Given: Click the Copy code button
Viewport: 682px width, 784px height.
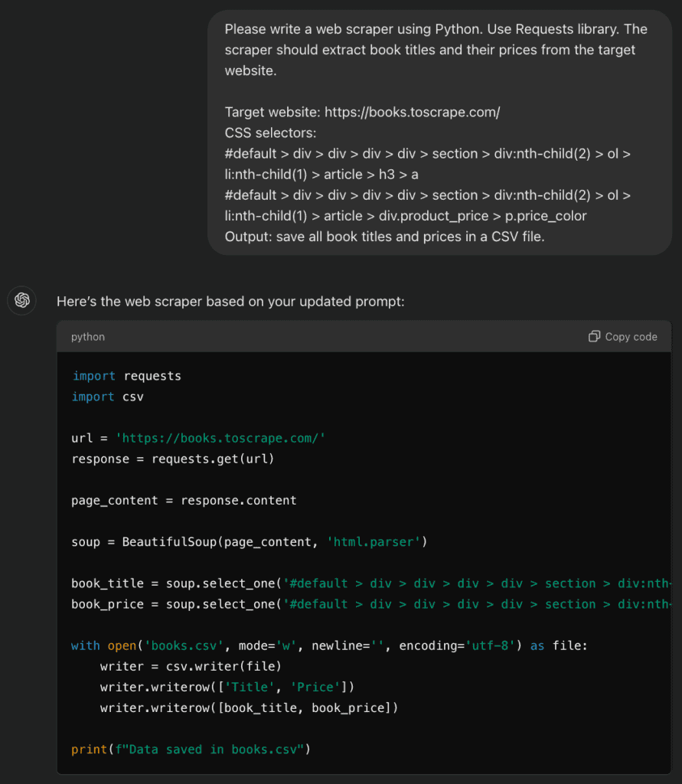Looking at the screenshot, I should tap(622, 336).
